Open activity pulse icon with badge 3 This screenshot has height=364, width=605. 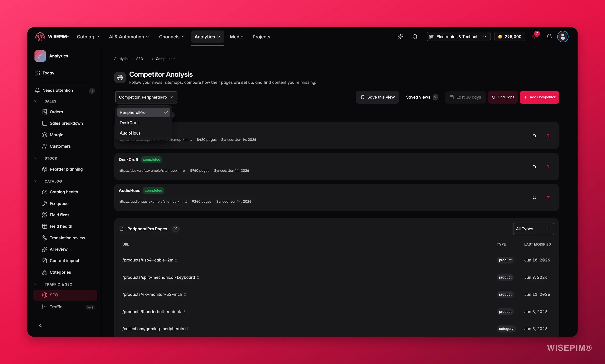[535, 36]
